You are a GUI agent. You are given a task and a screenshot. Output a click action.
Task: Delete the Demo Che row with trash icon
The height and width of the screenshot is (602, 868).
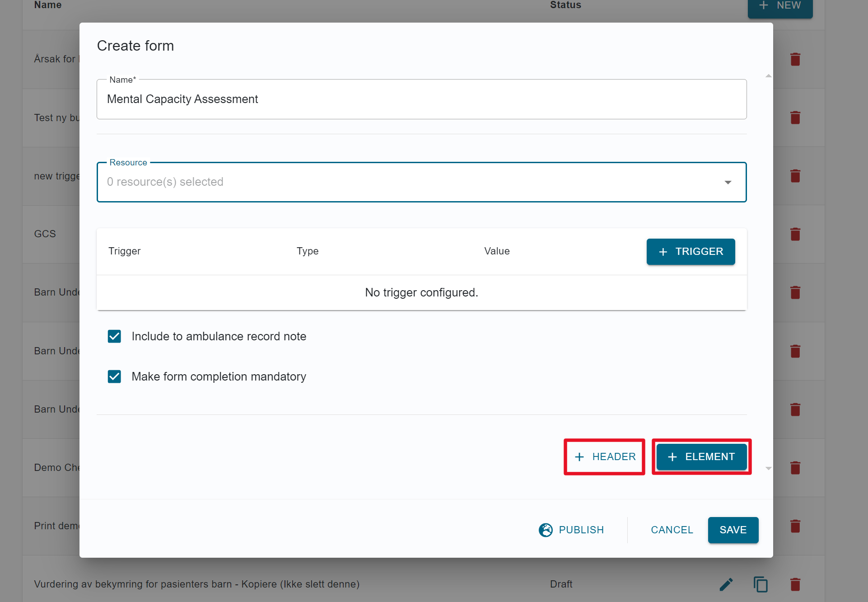pyautogui.click(x=795, y=468)
